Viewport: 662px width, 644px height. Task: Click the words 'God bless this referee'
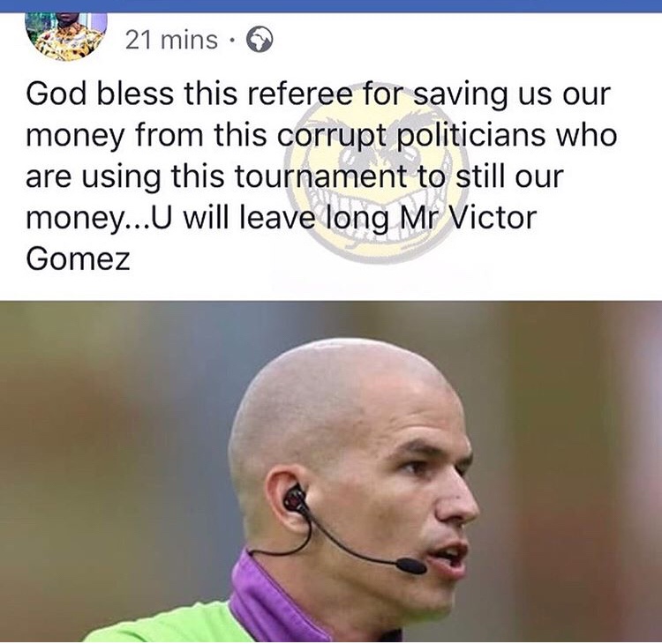click(x=189, y=94)
